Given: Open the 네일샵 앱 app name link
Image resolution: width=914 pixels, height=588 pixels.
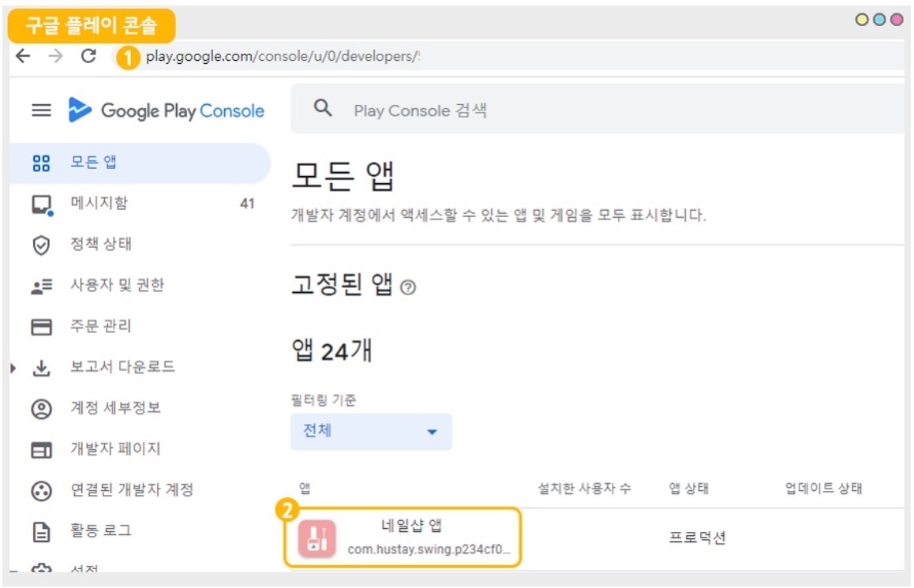Looking at the screenshot, I should click(x=411, y=526).
